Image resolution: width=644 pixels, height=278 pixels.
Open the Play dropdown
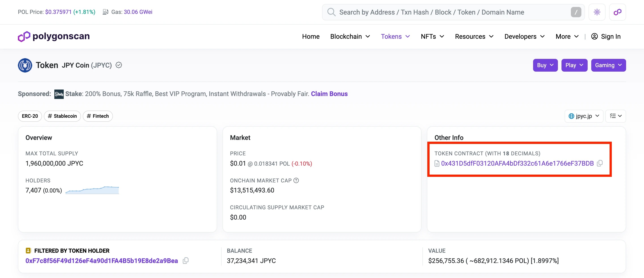coord(574,65)
